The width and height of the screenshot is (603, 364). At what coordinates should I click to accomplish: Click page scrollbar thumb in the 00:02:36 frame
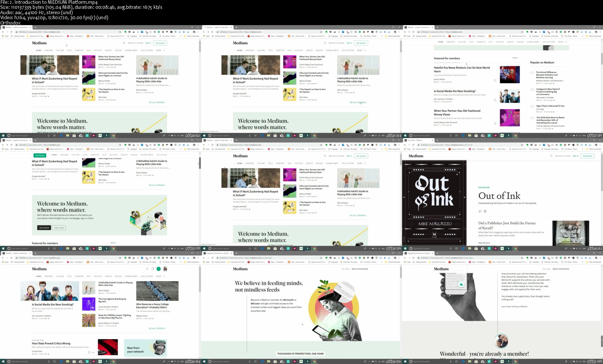[x=602, y=58]
